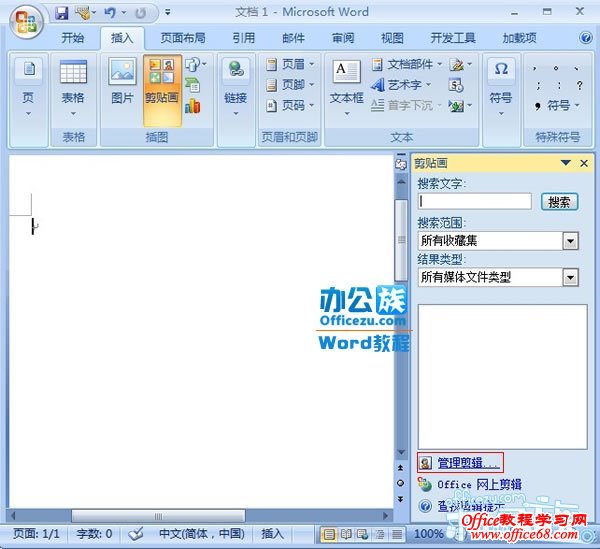The height and width of the screenshot is (549, 600).
Task: Open the clip art task pane options arrow
Action: coord(566,163)
